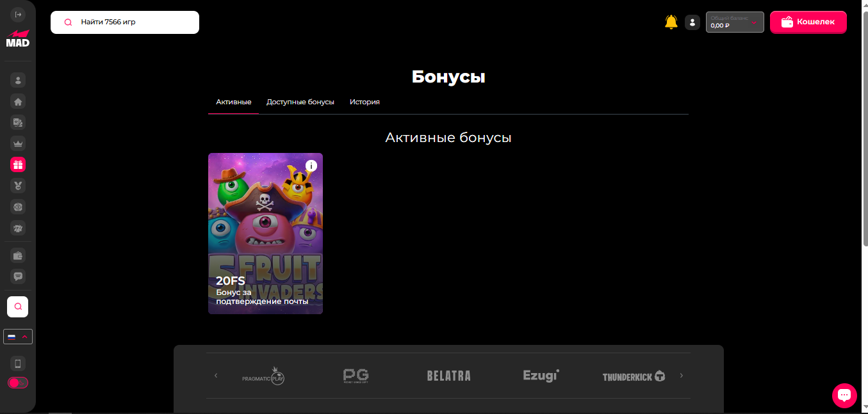Click the yellow notification bell icon

coord(671,22)
